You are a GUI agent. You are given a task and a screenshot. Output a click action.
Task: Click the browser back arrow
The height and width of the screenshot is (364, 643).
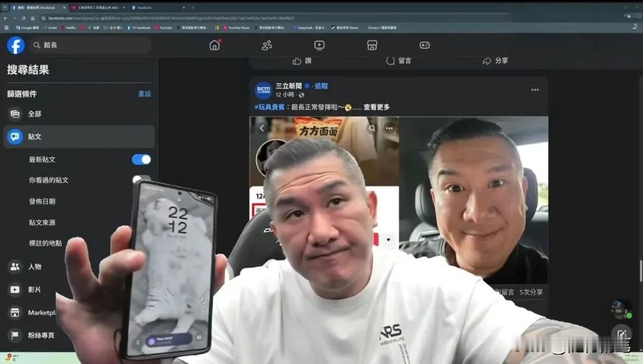tap(5, 18)
